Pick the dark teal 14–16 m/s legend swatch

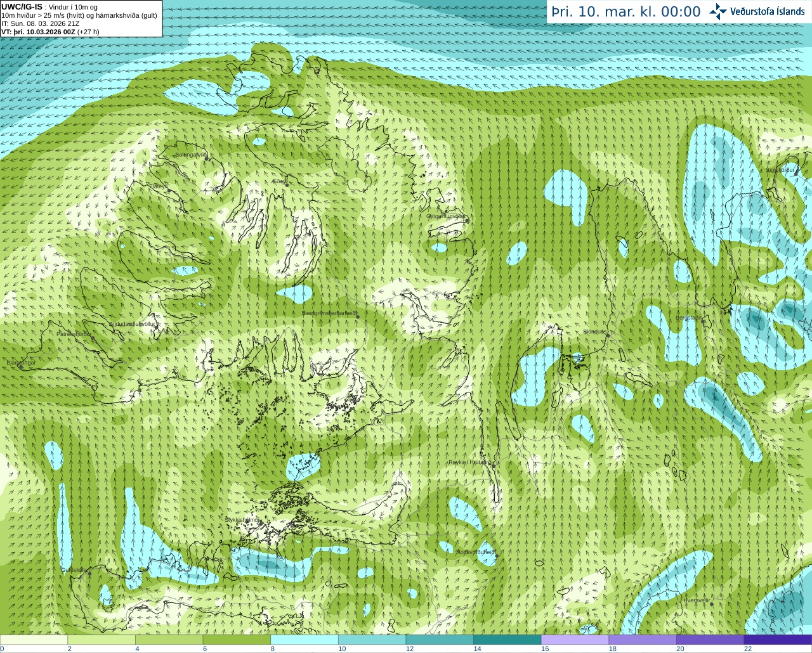pyautogui.click(x=507, y=640)
